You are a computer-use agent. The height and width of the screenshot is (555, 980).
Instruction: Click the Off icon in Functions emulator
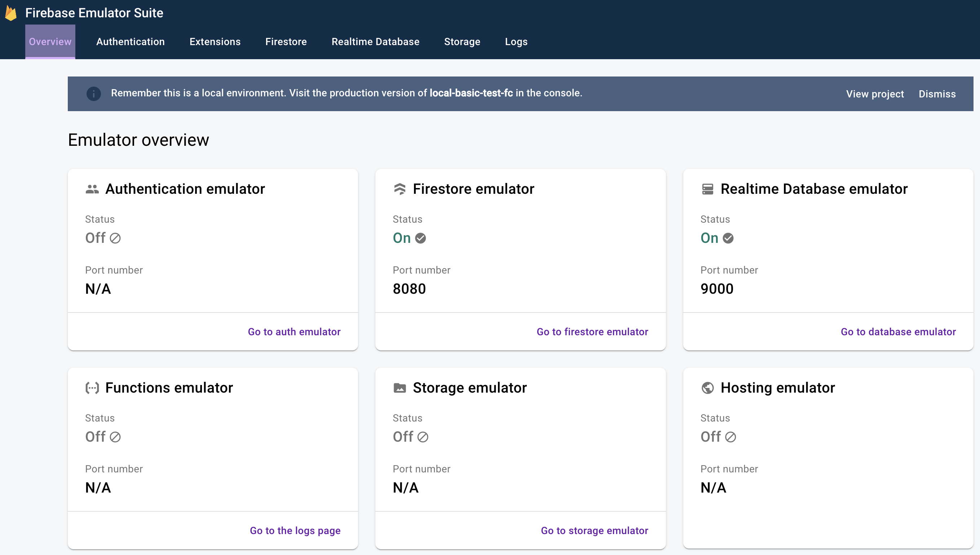115,437
